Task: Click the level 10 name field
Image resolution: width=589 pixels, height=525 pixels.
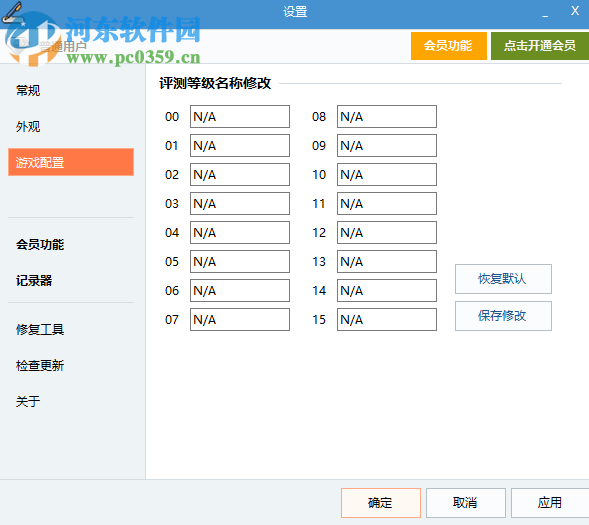Action: pyautogui.click(x=387, y=174)
